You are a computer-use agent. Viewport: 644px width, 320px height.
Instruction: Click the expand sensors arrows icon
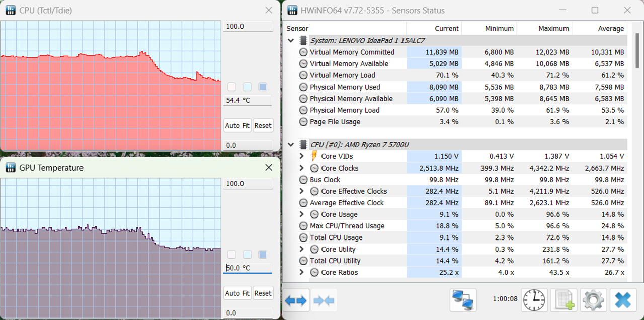tap(296, 301)
